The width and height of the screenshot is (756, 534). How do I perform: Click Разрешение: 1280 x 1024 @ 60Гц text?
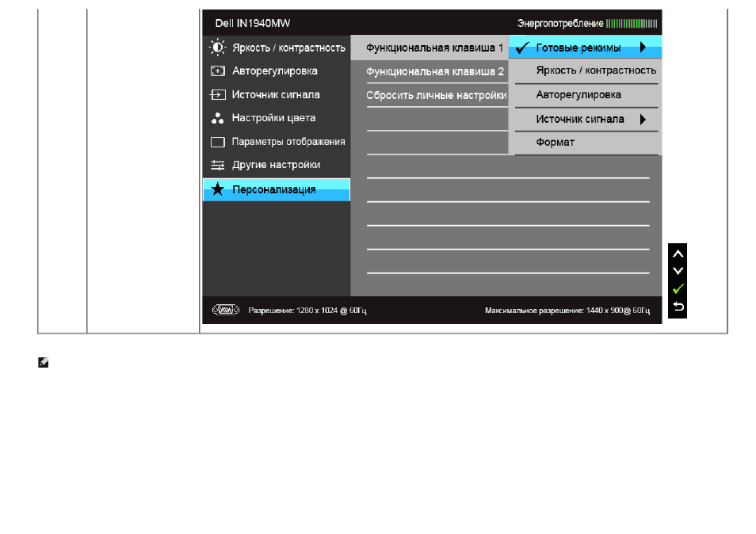point(307,311)
